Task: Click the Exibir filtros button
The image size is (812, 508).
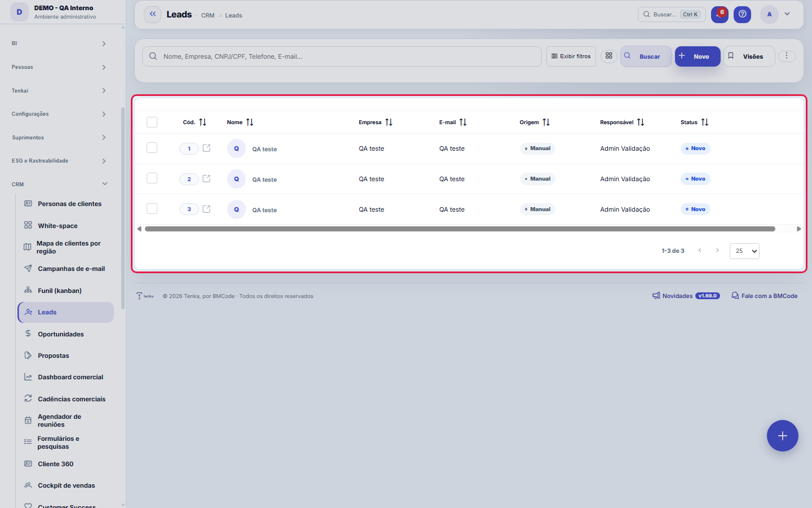Action: coord(571,56)
